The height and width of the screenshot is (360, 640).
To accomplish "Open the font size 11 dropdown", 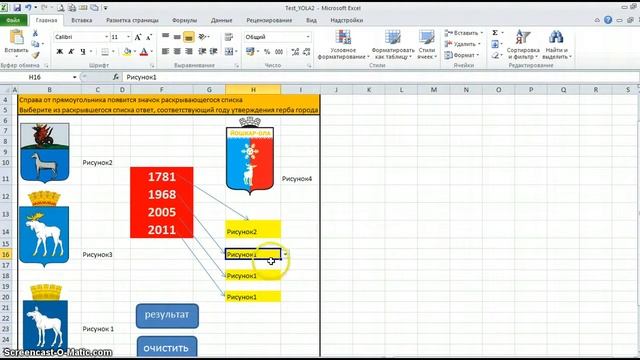I will [x=128, y=37].
